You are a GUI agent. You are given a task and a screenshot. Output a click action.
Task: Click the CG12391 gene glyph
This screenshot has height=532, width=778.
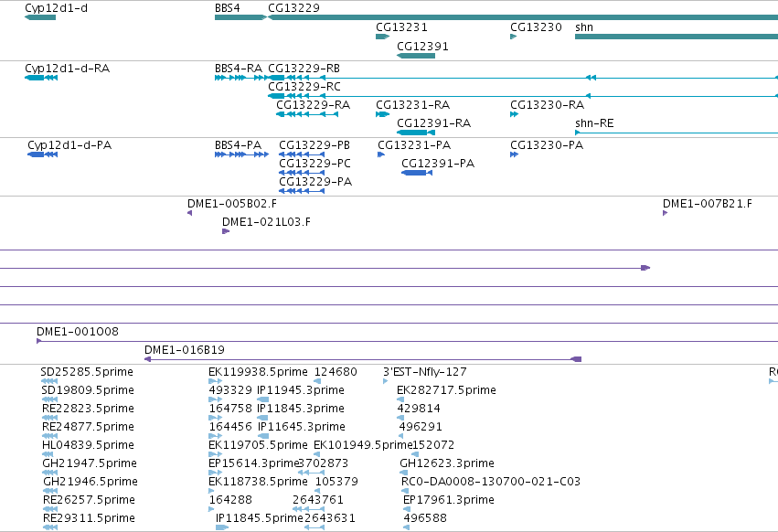click(416, 55)
